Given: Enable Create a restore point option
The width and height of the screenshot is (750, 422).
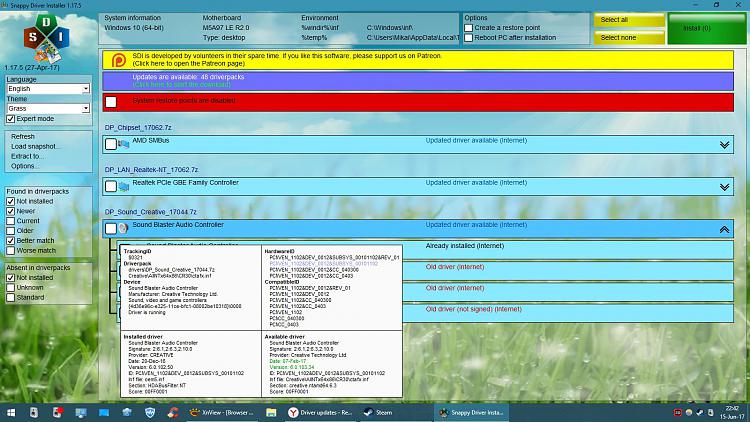Looking at the screenshot, I should click(x=469, y=28).
